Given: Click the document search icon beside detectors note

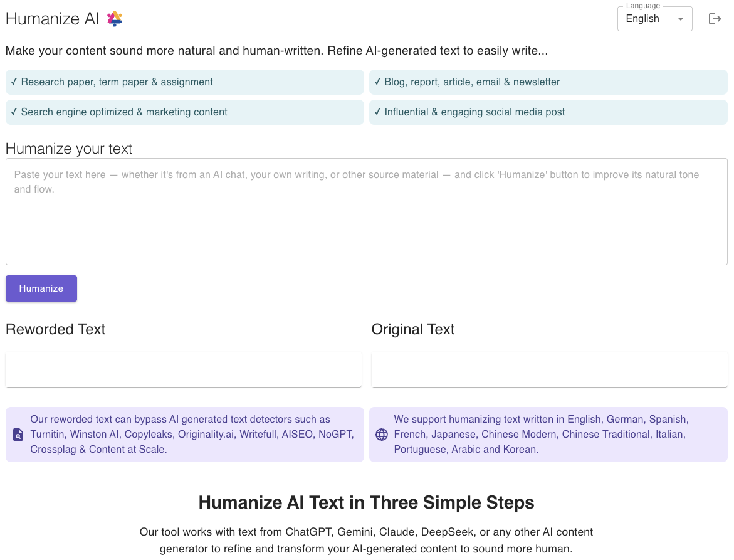Looking at the screenshot, I should point(18,435).
